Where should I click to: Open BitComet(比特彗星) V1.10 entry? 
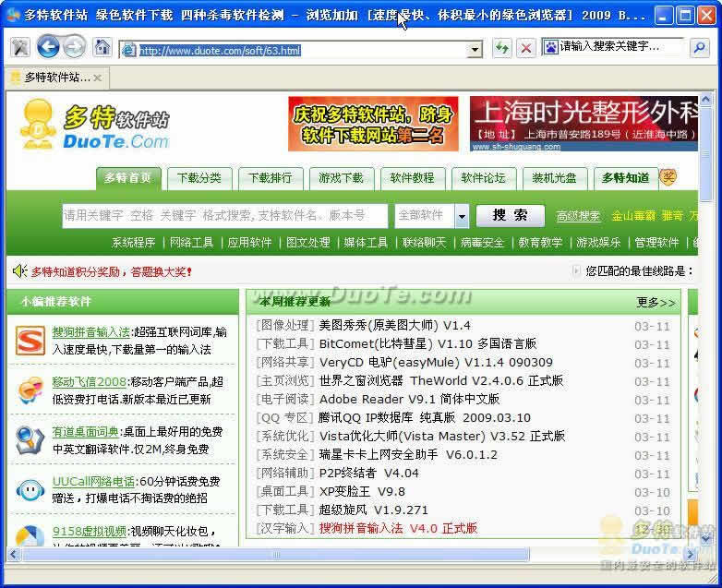(427, 344)
